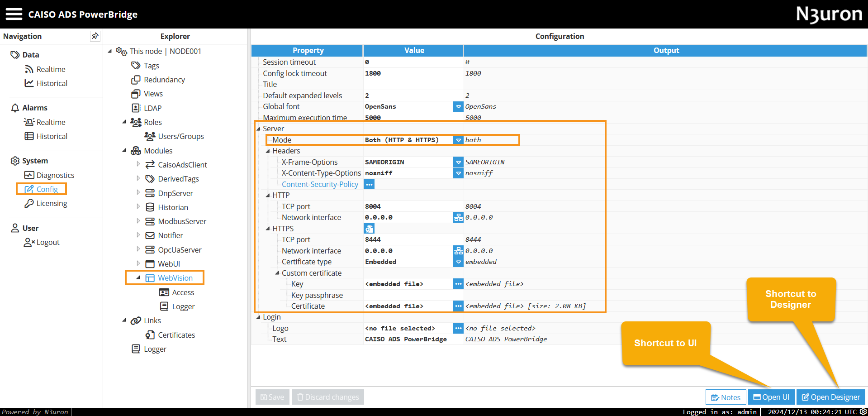This screenshot has height=416, width=868.
Task: Browse file for Login Logo
Action: click(458, 328)
